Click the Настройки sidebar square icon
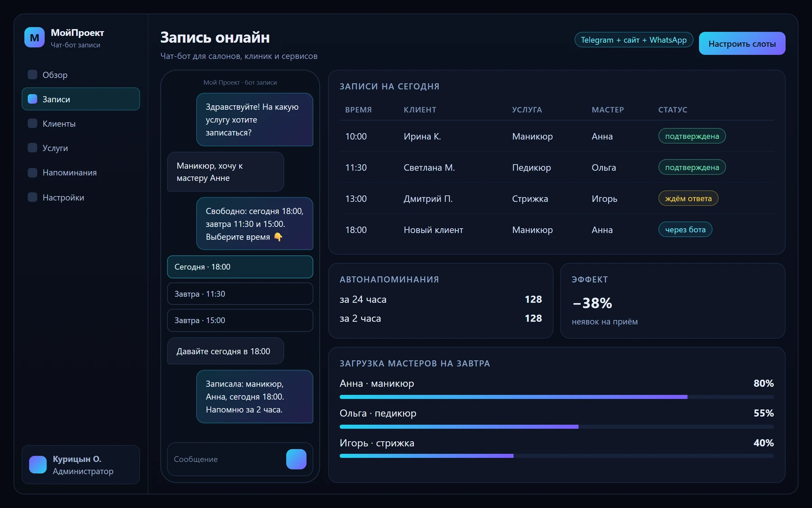Screen dimensions: 812x508 pos(32,197)
